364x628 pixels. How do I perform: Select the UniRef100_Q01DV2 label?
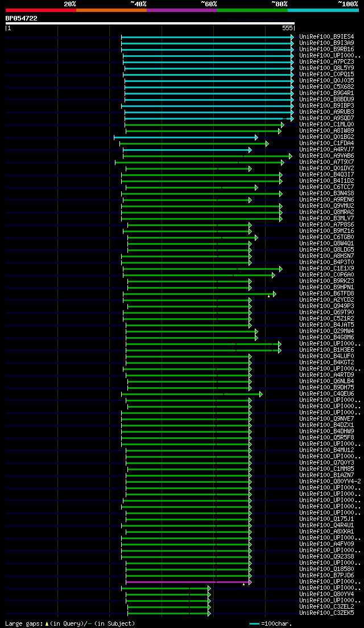[326, 168]
